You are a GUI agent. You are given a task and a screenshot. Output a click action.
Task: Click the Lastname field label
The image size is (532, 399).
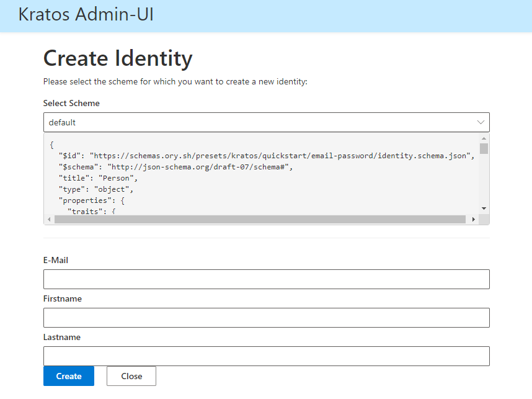pos(62,337)
